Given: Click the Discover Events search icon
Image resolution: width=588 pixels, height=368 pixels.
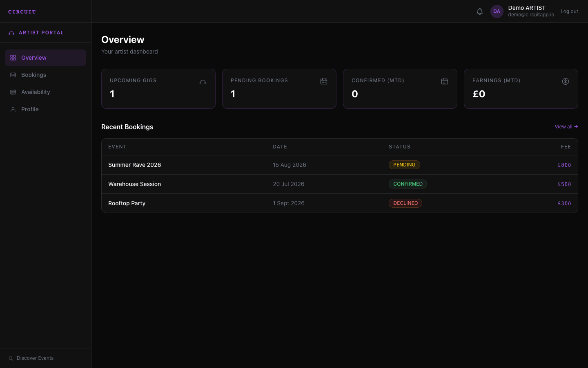Looking at the screenshot, I should click(11, 358).
